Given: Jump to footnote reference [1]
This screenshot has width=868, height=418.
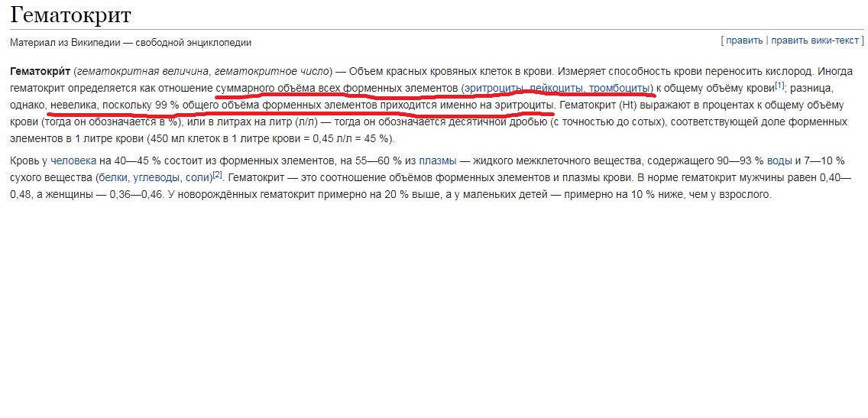Looking at the screenshot, I should pyautogui.click(x=779, y=85).
